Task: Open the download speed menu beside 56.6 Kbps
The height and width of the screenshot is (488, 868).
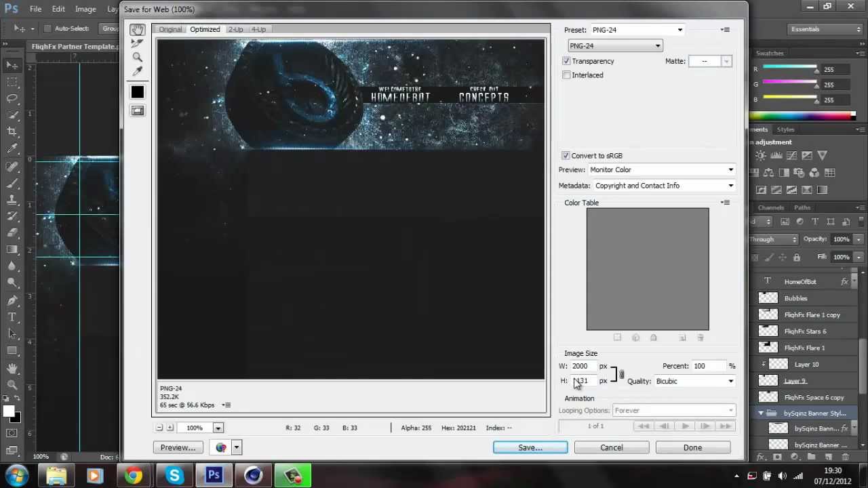Action: point(226,405)
